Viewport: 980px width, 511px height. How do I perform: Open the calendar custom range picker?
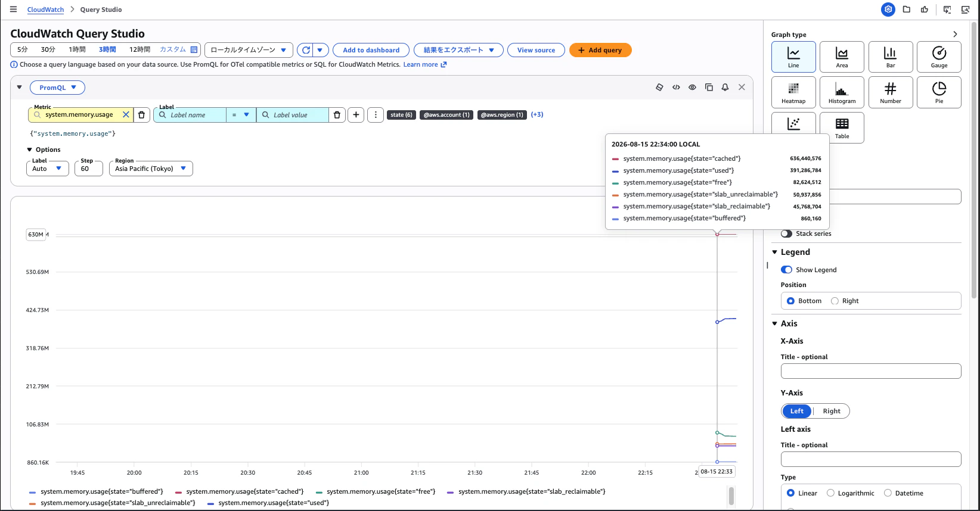pos(194,49)
